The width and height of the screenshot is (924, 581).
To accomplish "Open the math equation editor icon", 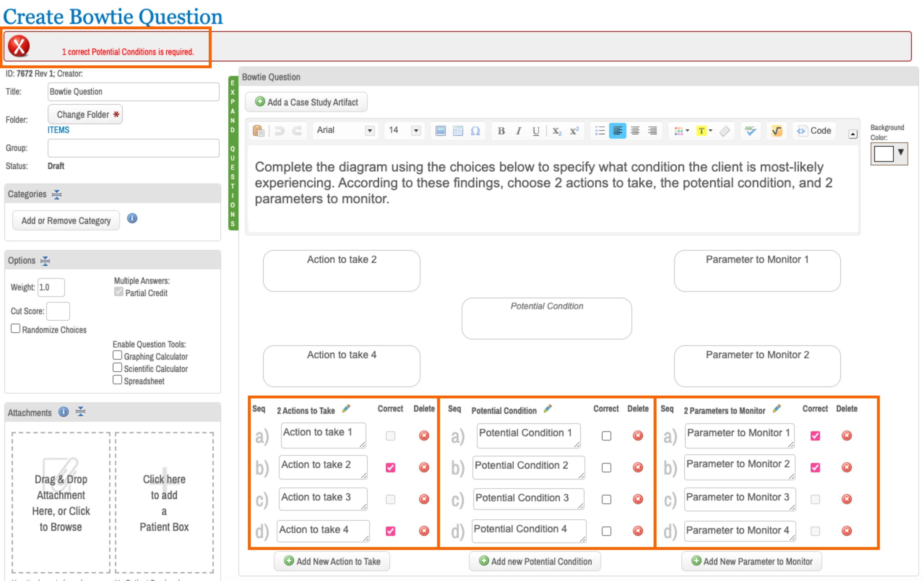I will point(776,131).
